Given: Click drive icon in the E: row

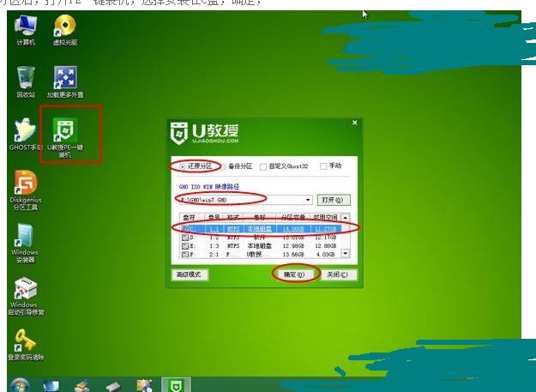Looking at the screenshot, I should 185,246.
